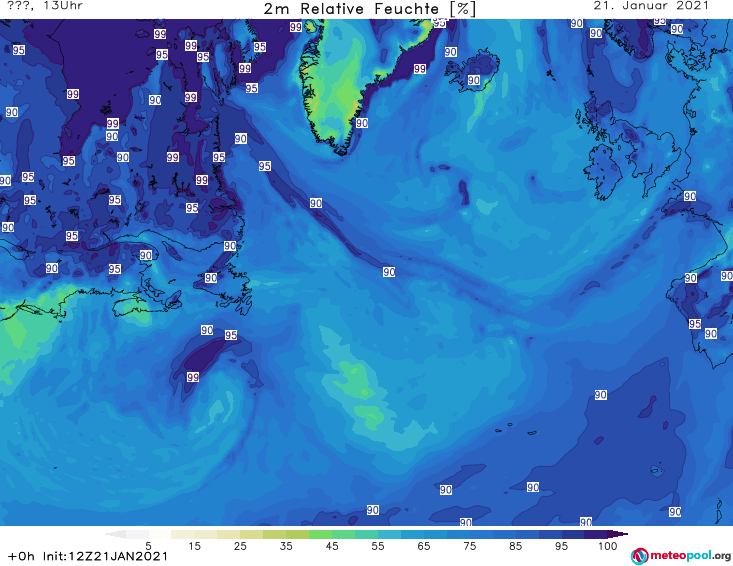Click the '2m Relative Feuchte [%]' map title
The height and width of the screenshot is (566, 733).
click(369, 8)
